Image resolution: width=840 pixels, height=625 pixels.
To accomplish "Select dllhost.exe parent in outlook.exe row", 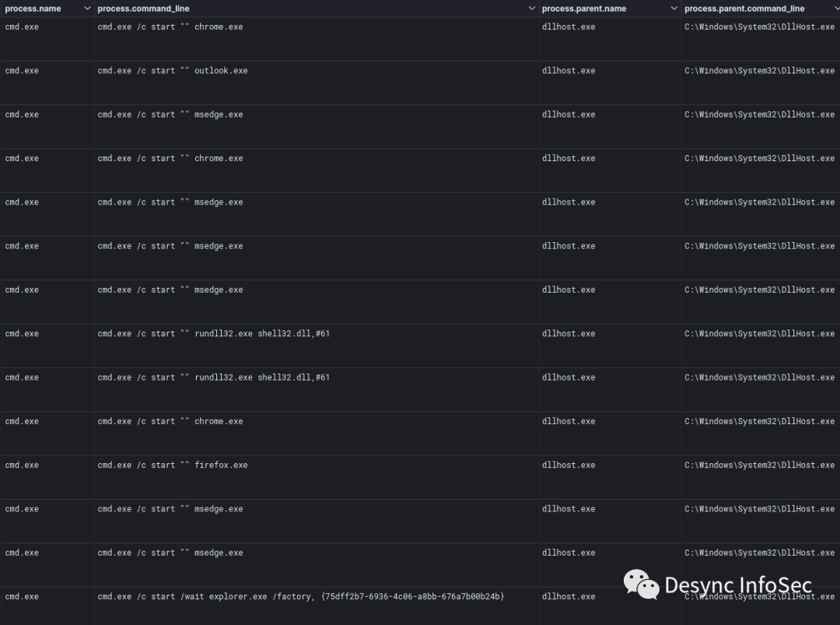I will point(569,71).
